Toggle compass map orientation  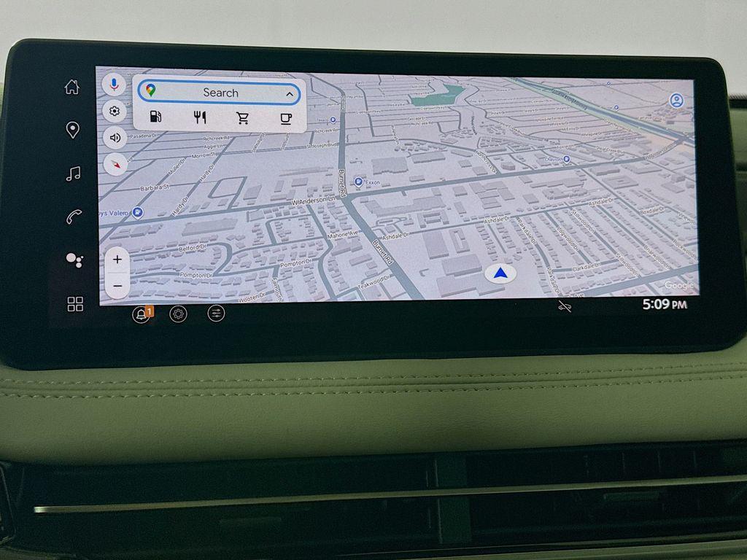tap(115, 164)
